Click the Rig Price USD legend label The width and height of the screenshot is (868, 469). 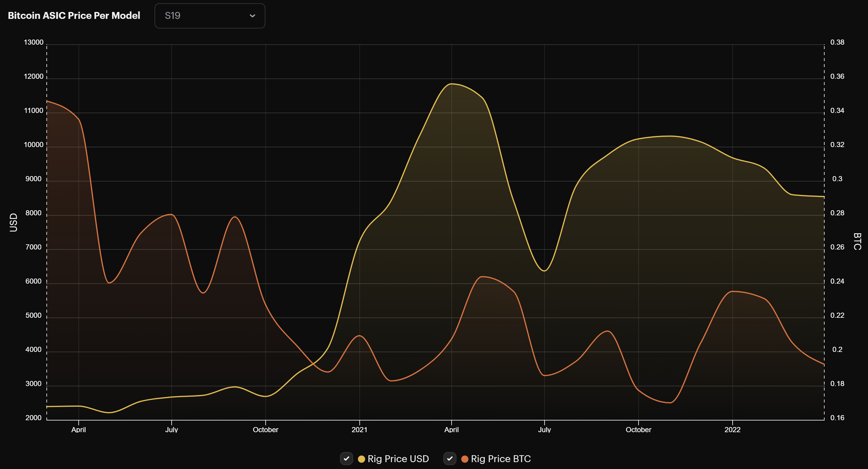[398, 459]
